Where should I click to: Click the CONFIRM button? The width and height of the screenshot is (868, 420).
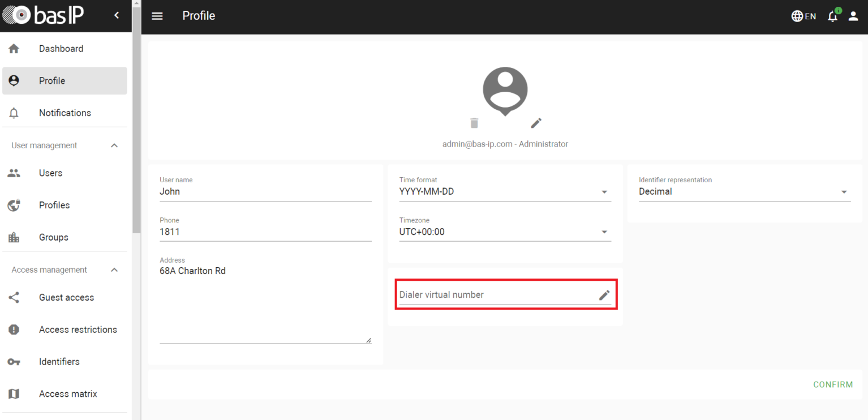click(x=833, y=384)
